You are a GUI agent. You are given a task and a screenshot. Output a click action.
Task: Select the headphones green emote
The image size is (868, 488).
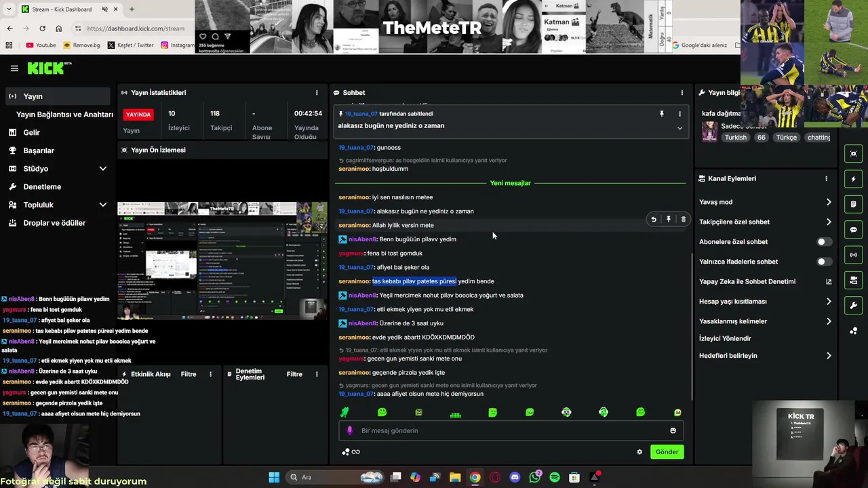click(604, 412)
